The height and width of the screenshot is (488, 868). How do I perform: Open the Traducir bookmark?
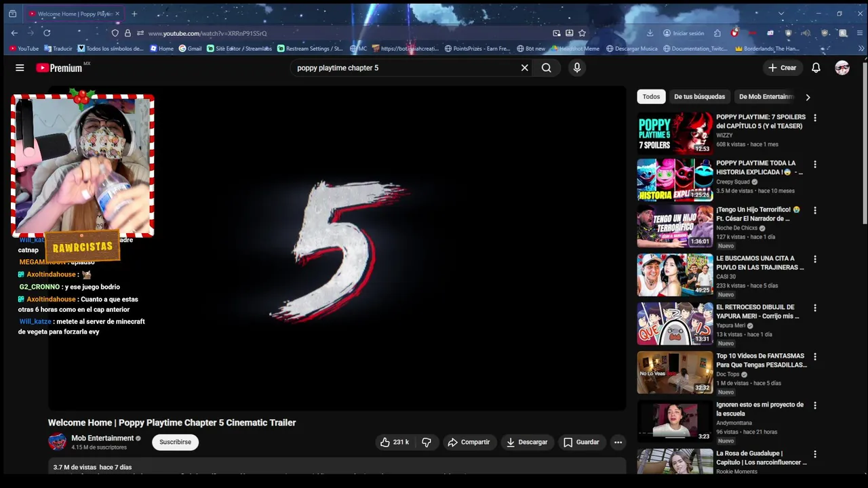58,49
